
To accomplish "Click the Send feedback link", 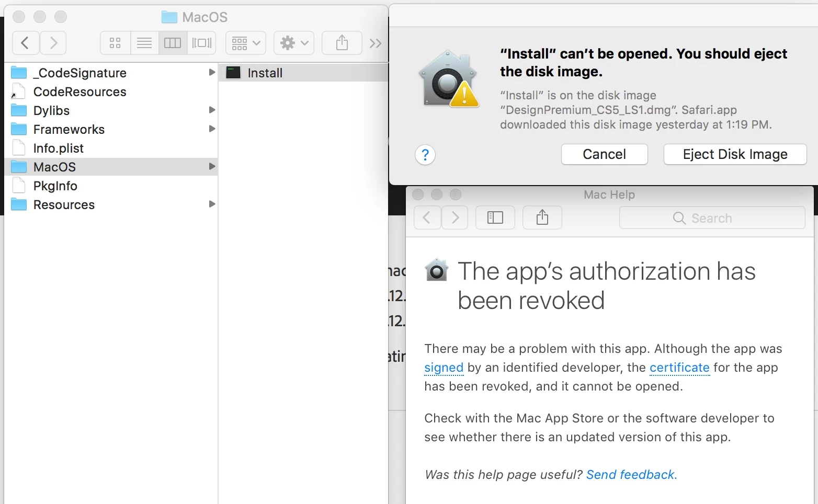I will [x=632, y=475].
